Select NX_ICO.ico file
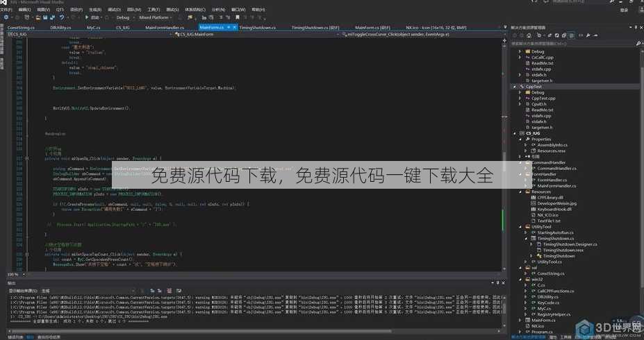Screen dimensions: 644x340 tap(547, 215)
